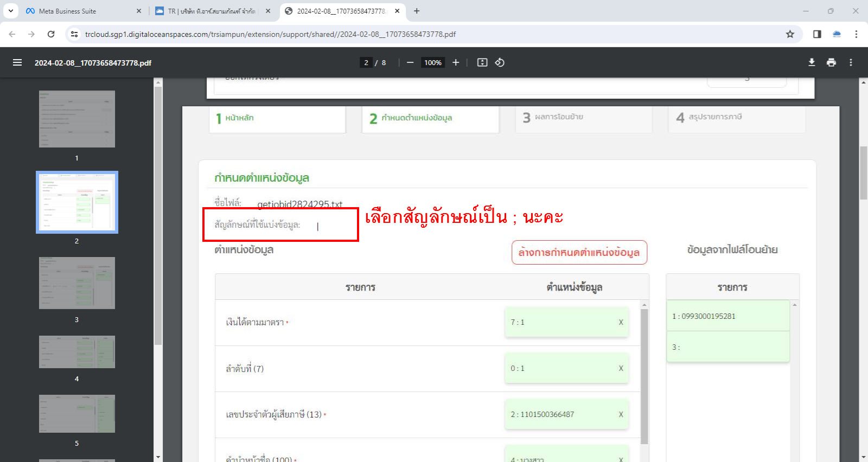Bookmark this page with star

[x=790, y=34]
